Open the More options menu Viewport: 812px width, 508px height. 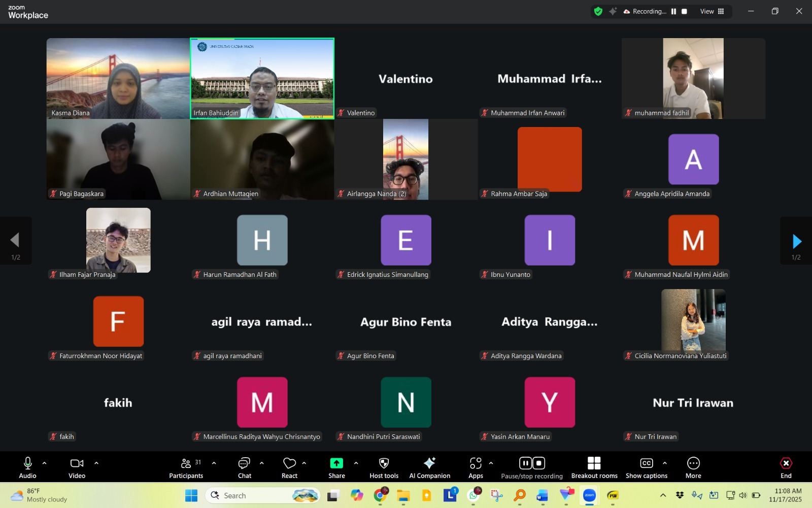coord(693,467)
